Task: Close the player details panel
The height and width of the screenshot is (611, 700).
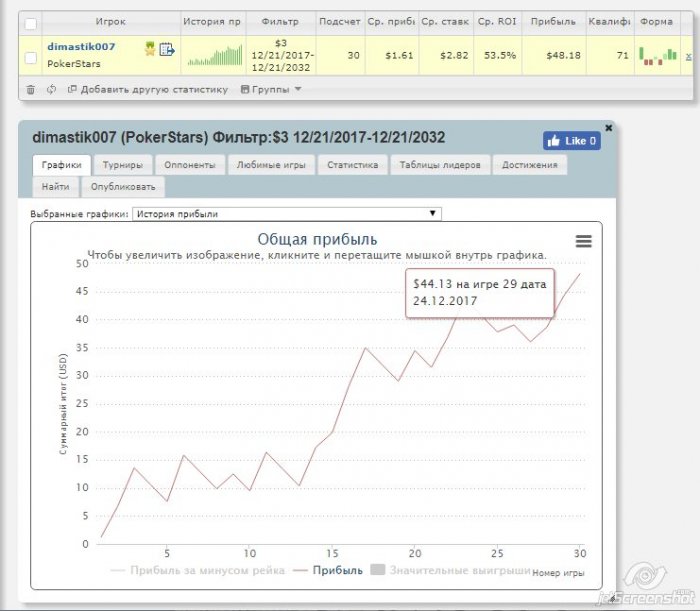Action: pos(608,128)
